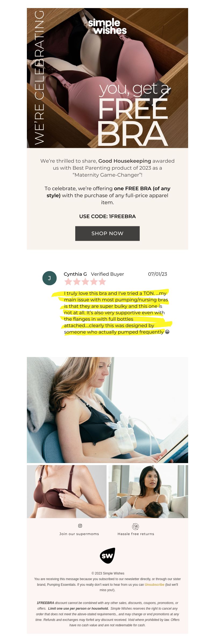Click the USE CODE: 1FREEBRA text
Image resolution: width=215 pixels, height=644 pixels.
coord(107,216)
